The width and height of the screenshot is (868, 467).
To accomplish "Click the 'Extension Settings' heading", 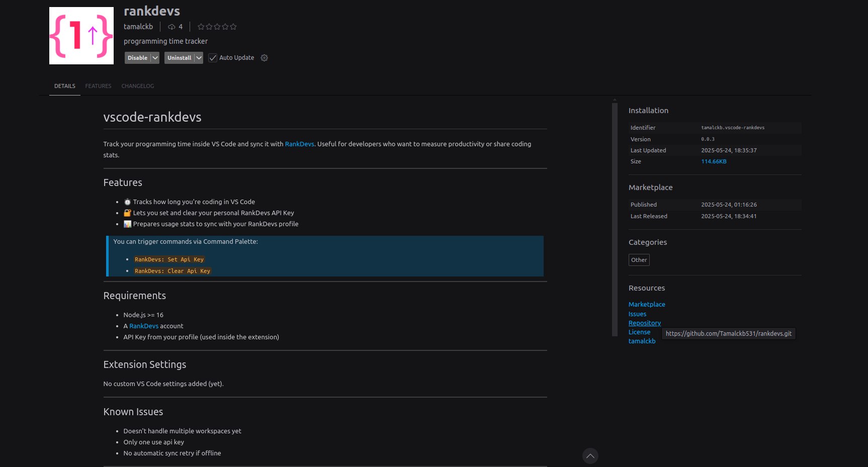I will [x=145, y=364].
